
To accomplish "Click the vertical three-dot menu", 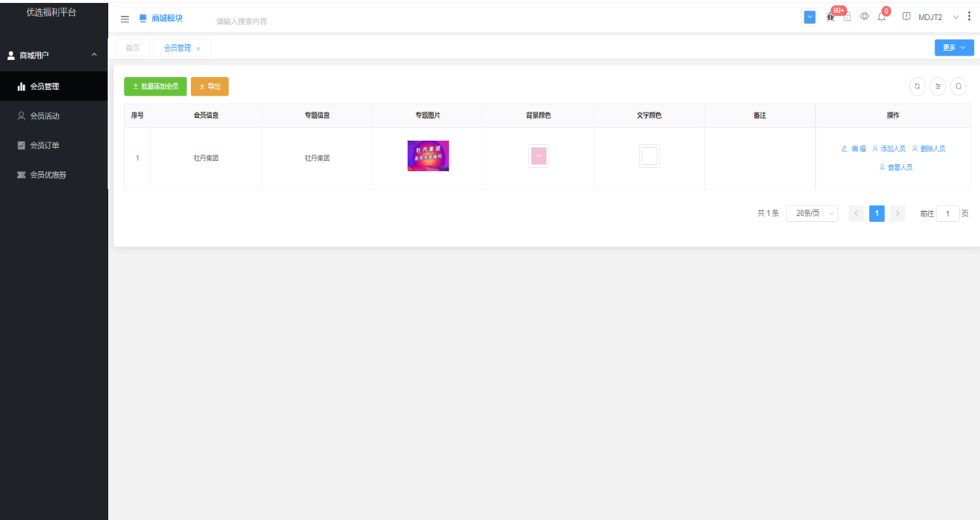I will coord(969,17).
